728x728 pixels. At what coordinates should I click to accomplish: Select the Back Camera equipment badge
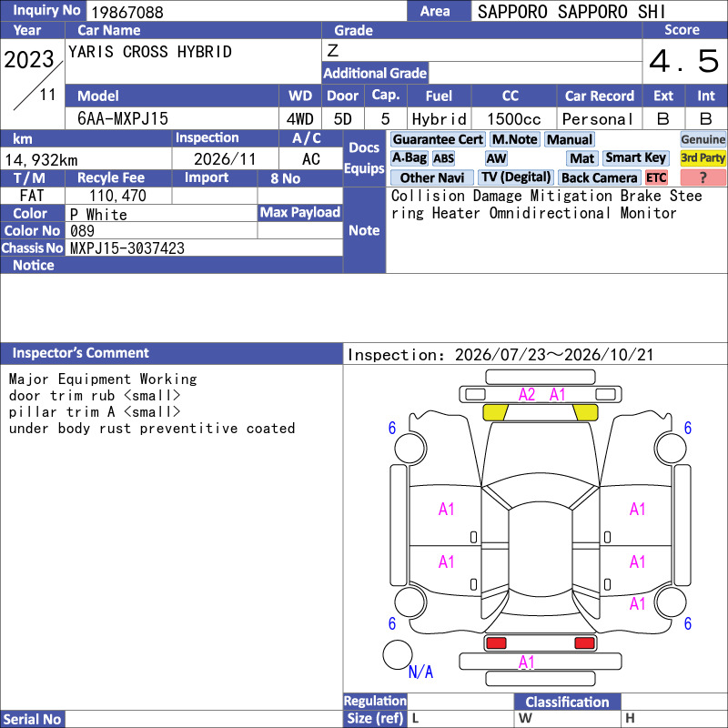(x=600, y=177)
